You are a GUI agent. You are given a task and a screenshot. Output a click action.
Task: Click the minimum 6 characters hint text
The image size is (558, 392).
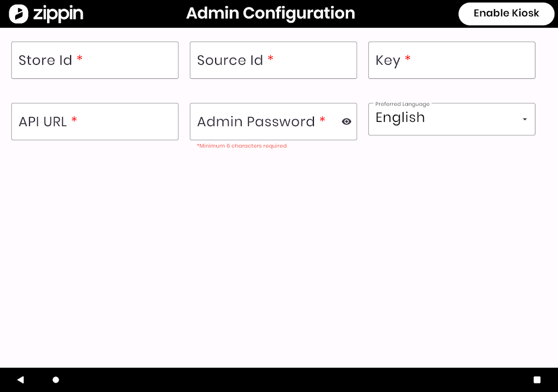click(242, 146)
